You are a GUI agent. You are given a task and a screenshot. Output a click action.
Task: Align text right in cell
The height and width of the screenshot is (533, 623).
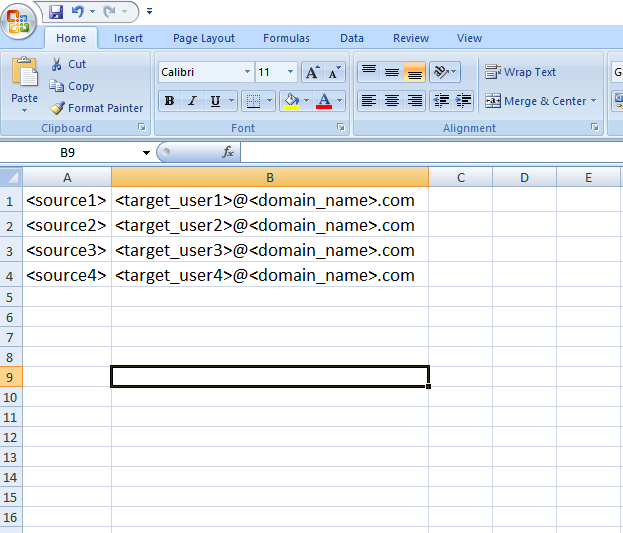point(414,101)
